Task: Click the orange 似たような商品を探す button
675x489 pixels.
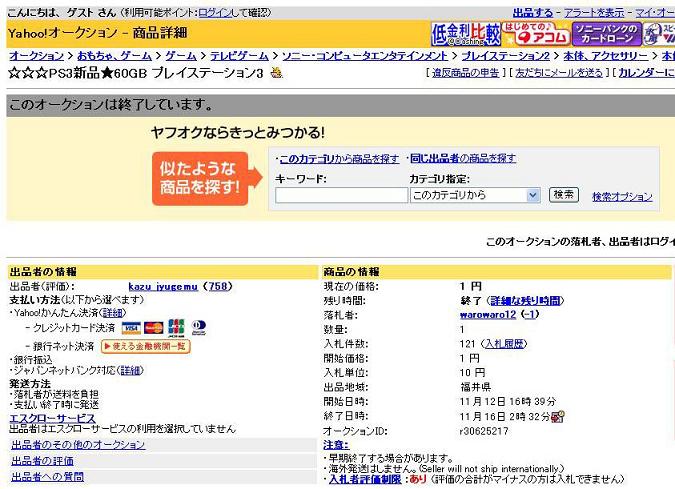Action: point(198,179)
